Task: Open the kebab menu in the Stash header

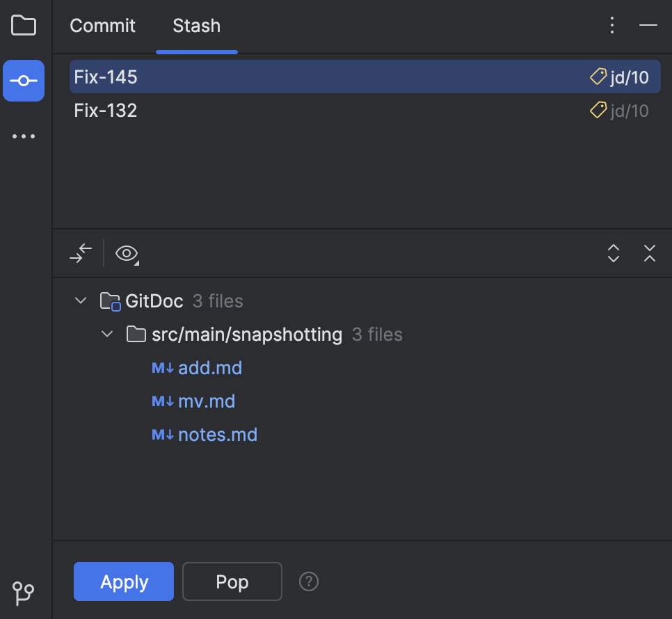Action: 611,25
